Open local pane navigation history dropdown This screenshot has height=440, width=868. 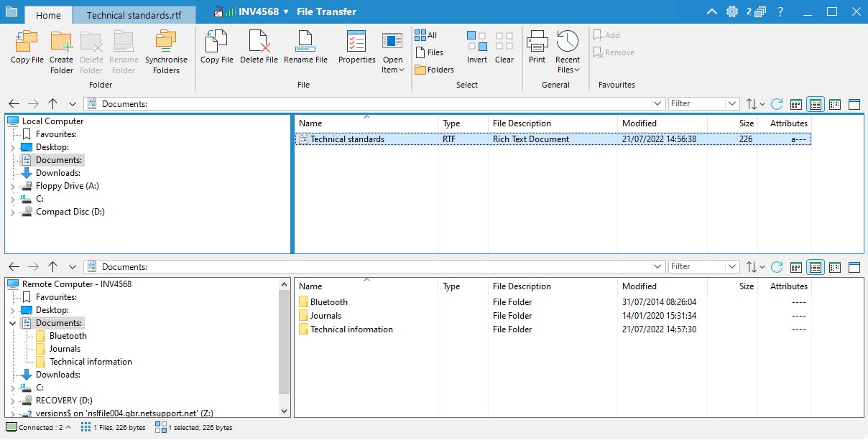(73, 104)
